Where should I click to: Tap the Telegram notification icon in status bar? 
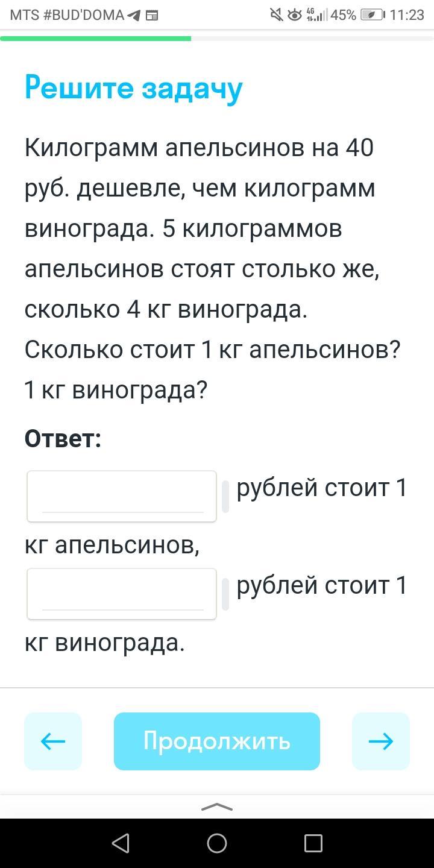[135, 16]
